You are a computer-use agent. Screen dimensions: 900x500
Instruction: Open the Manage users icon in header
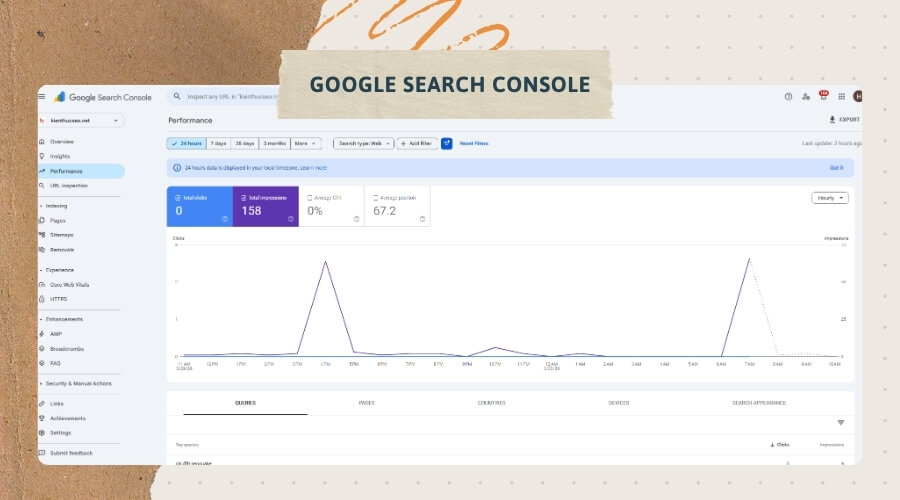806,96
